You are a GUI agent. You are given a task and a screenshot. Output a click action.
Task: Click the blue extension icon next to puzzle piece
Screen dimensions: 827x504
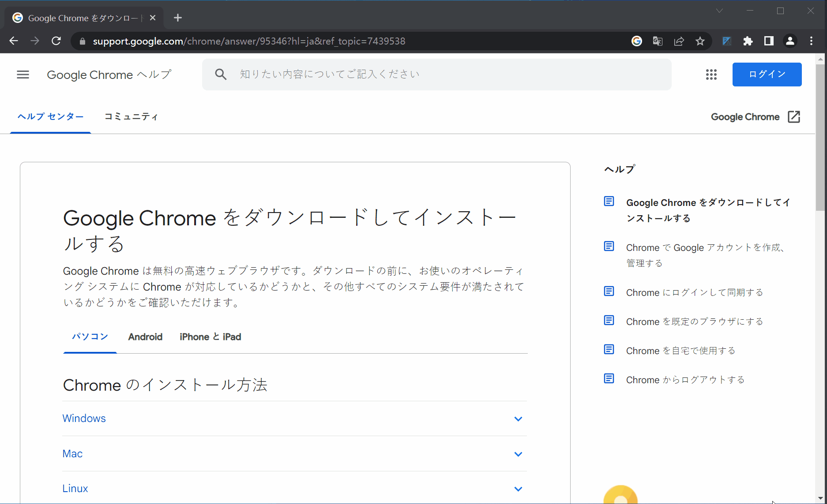(727, 41)
